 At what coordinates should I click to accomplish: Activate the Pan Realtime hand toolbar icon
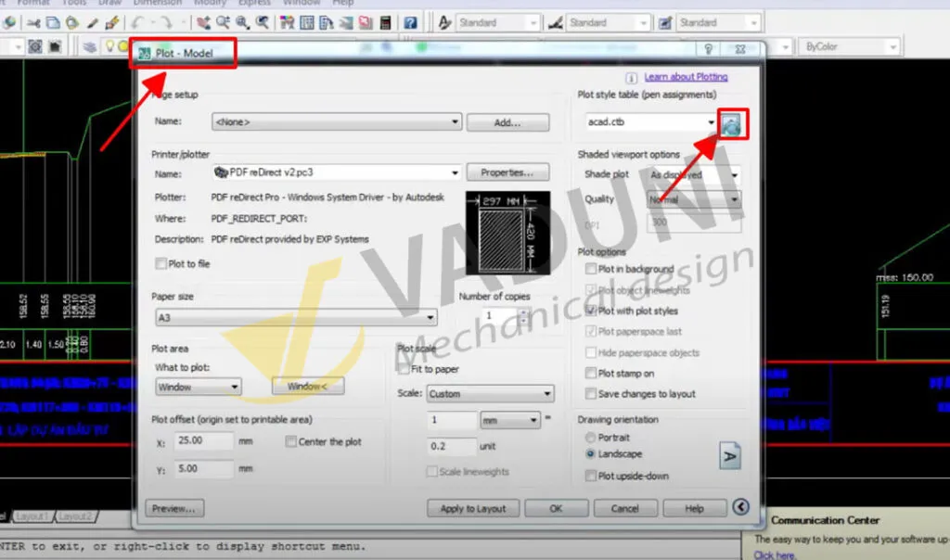(x=202, y=22)
